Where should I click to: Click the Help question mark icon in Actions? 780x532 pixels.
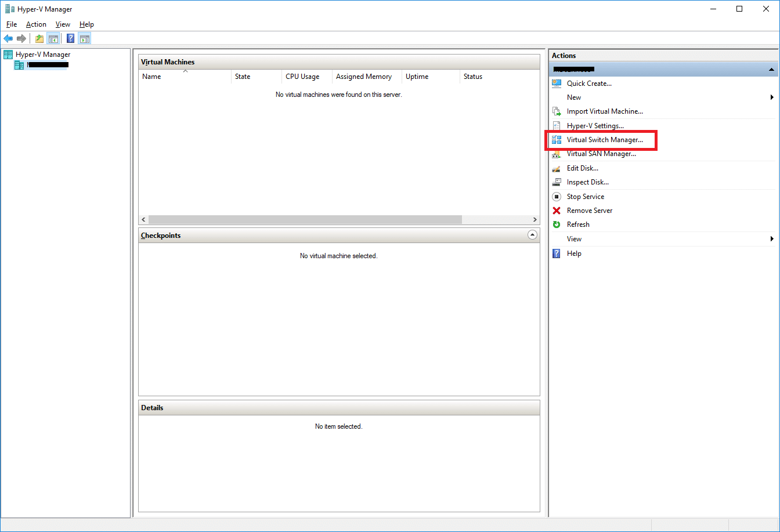point(557,254)
